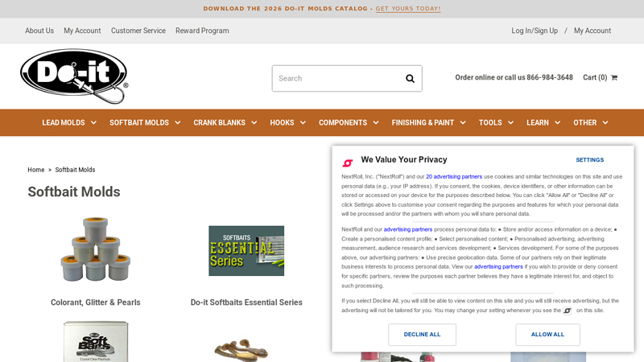This screenshot has height=362, width=644.
Task: Open the Finishing & Paint menu
Action: pyautogui.click(x=428, y=123)
